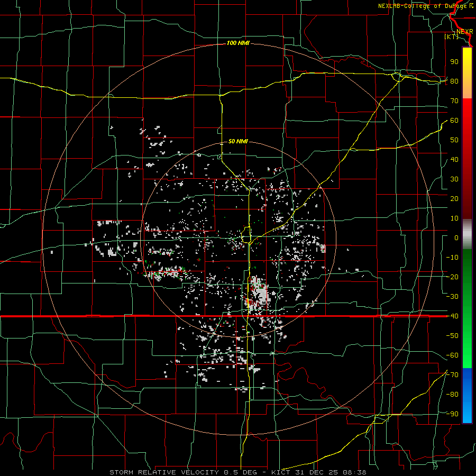Click the -40 scale value

coord(452,316)
